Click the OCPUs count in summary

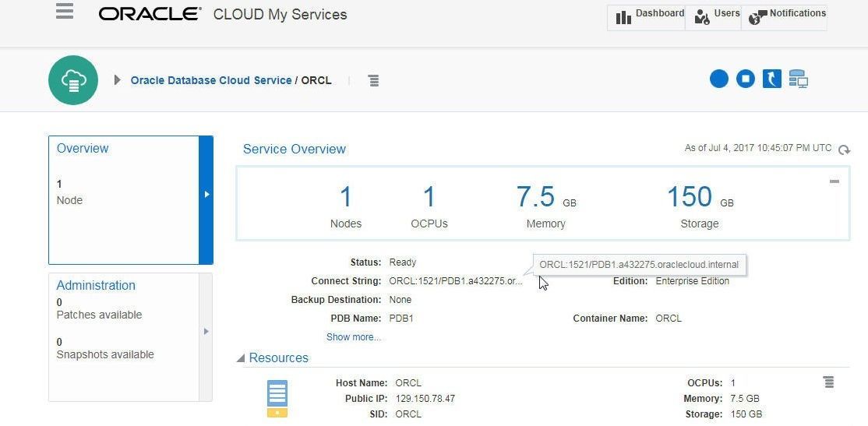tap(429, 197)
